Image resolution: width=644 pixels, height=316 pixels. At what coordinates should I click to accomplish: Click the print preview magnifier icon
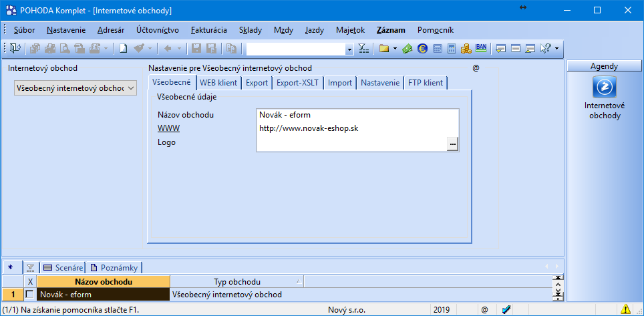coord(65,49)
